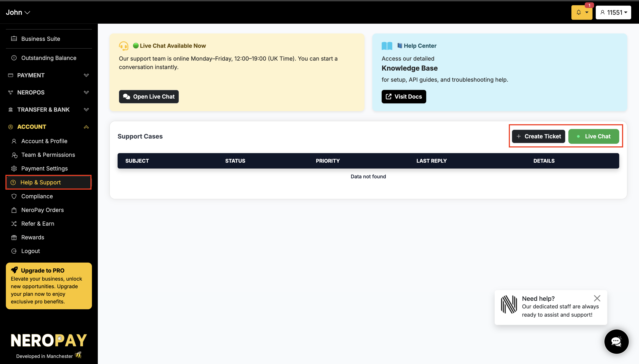This screenshot has width=639, height=364.
Task: Open the floating chat bubble widget
Action: 616,341
